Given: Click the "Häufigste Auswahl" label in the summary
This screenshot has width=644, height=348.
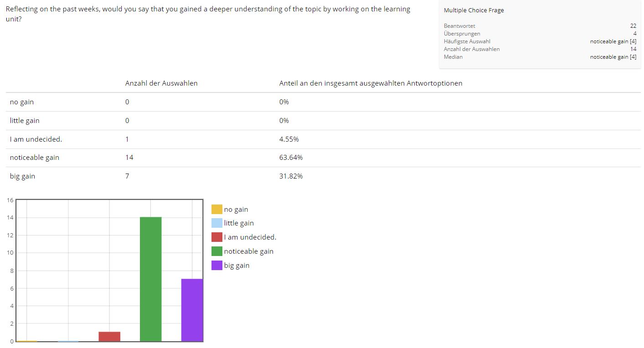Looking at the screenshot, I should [x=467, y=41].
